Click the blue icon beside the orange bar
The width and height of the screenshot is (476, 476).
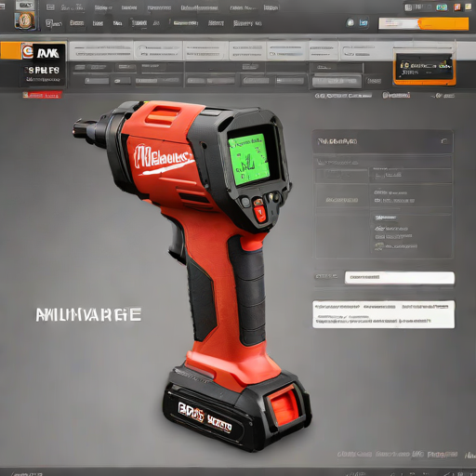[x=364, y=22]
